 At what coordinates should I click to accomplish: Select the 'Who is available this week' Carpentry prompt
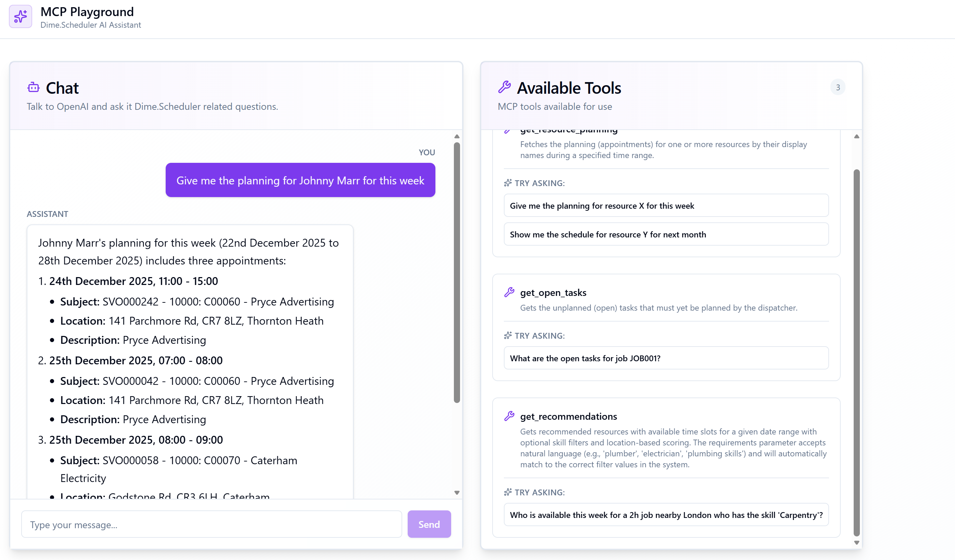pos(666,515)
